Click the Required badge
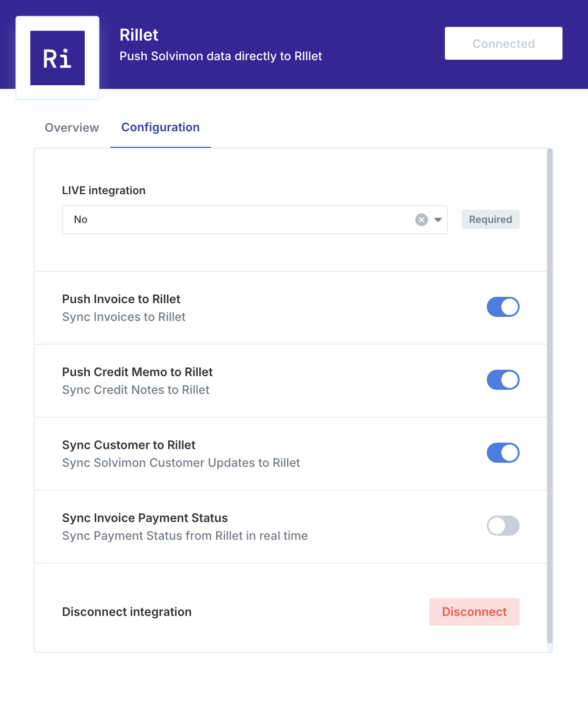This screenshot has width=588, height=703. coord(490,219)
